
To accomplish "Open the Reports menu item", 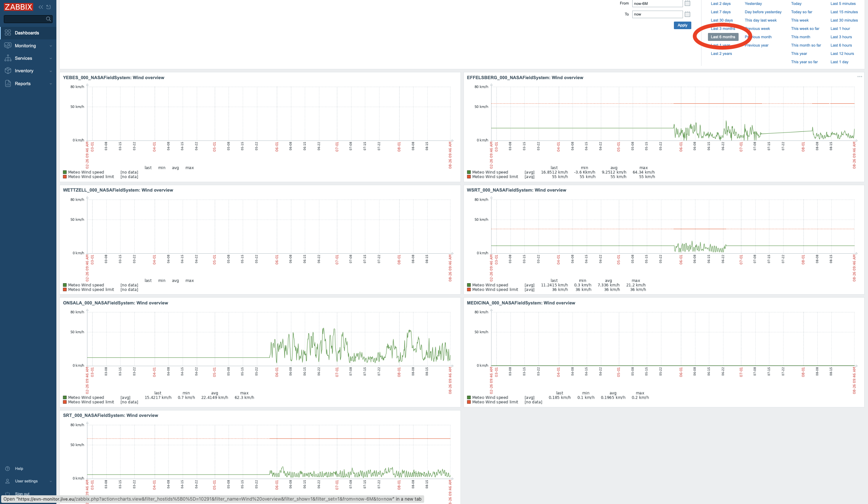I will tap(23, 84).
